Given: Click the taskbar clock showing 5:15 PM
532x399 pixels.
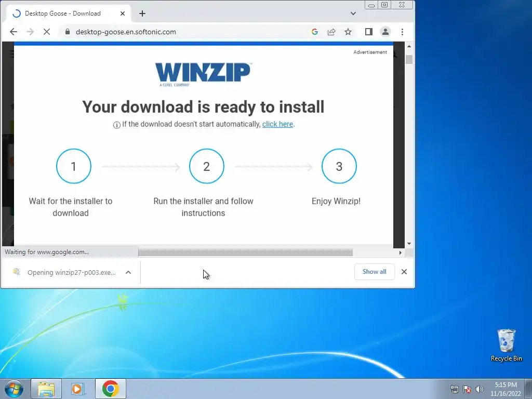Looking at the screenshot, I should pyautogui.click(x=506, y=389).
